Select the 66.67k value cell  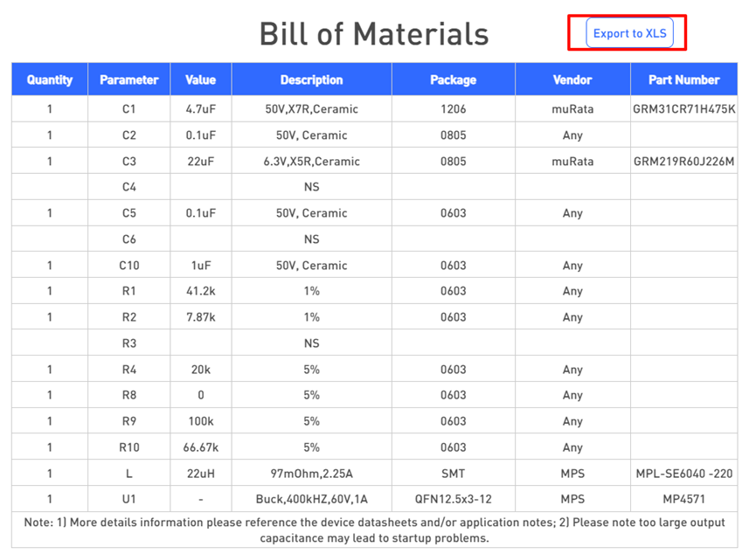[200, 447]
